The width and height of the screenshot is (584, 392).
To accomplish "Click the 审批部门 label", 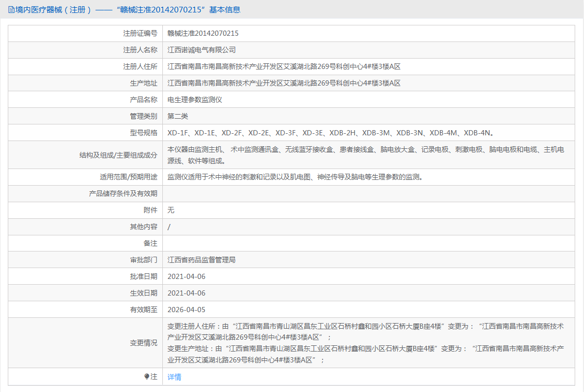I will pyautogui.click(x=143, y=260).
